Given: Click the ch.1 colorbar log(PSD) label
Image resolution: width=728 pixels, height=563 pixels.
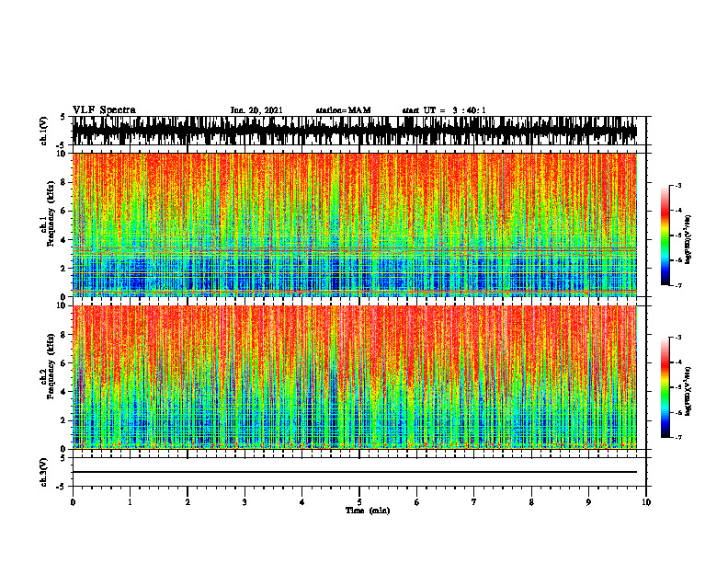Looking at the screenshot, I should tap(688, 239).
